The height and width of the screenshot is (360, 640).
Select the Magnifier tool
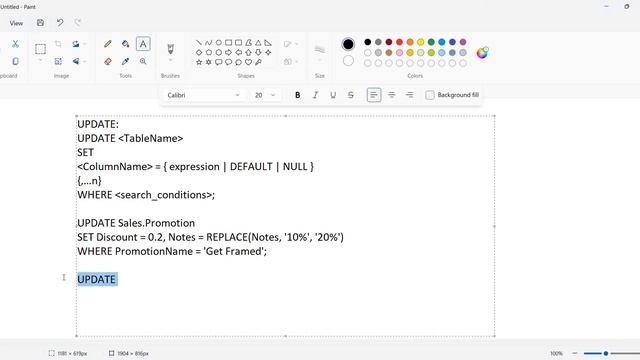(143, 61)
